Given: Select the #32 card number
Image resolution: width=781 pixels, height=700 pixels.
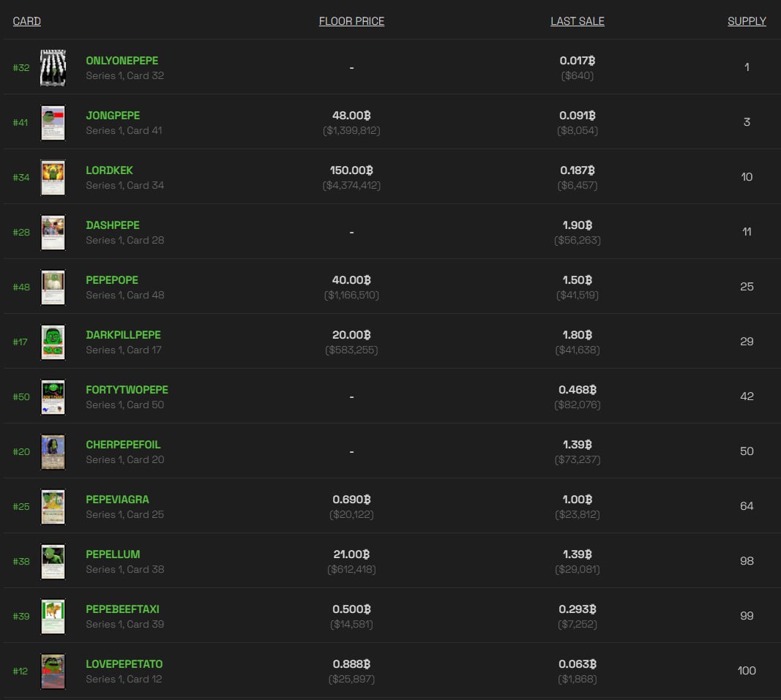Looking at the screenshot, I should click(x=21, y=68).
